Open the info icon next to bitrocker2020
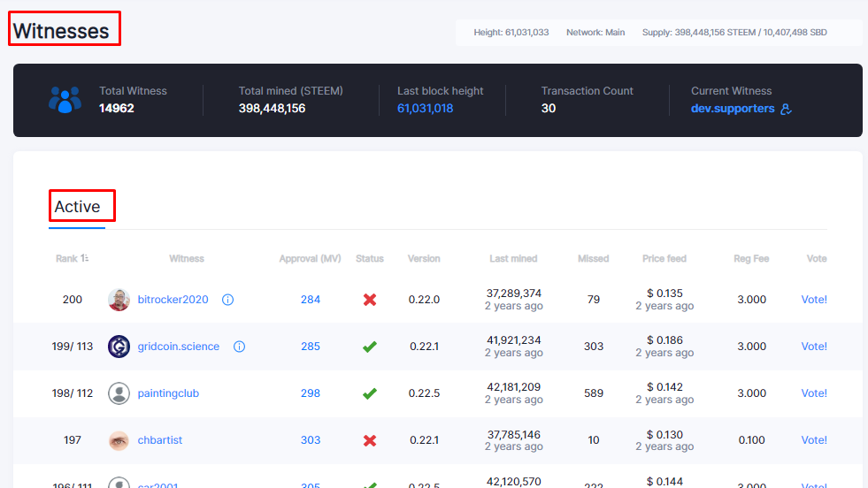Image resolution: width=868 pixels, height=488 pixels. pos(227,300)
